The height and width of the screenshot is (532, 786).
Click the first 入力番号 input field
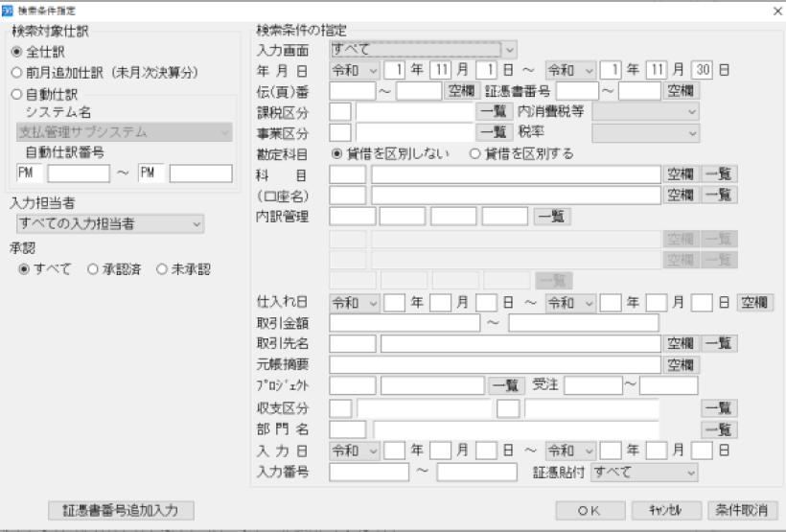coord(369,473)
